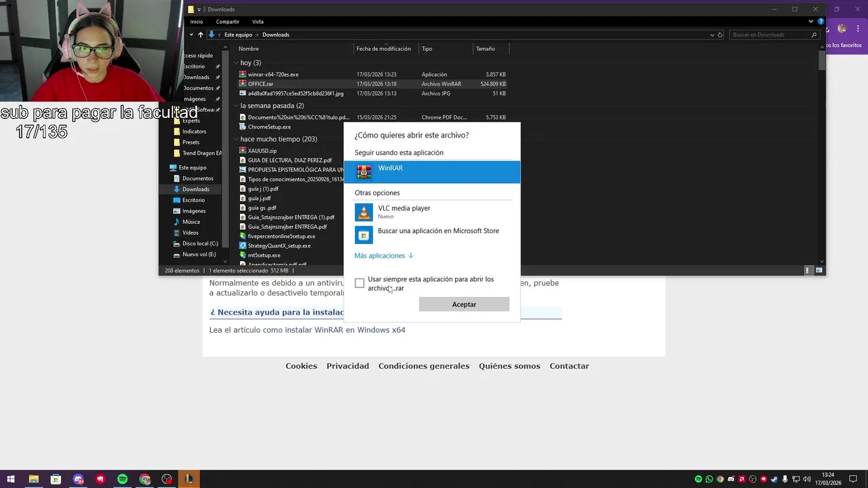The image size is (868, 488).
Task: Choose the Microsoft Store icon in the dialog
Action: (364, 235)
